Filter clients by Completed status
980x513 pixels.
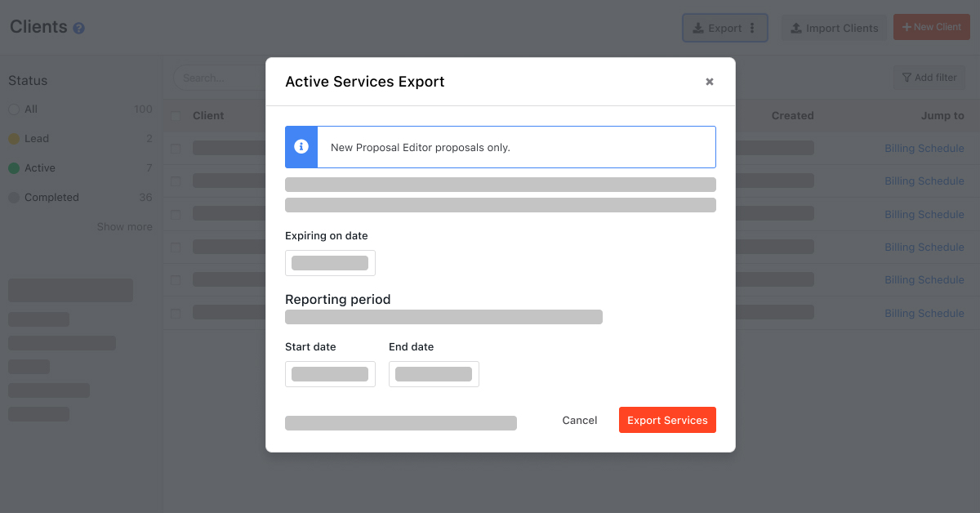point(51,198)
